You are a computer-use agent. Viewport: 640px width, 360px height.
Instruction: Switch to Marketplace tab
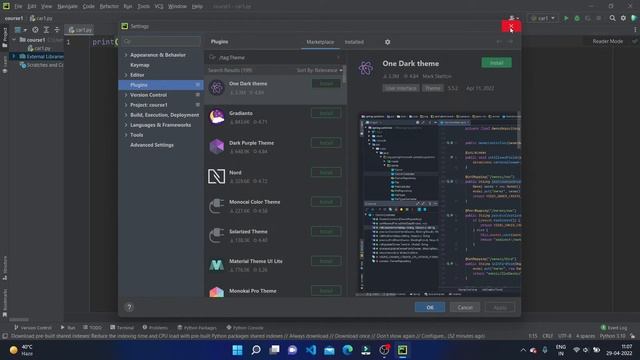(320, 42)
